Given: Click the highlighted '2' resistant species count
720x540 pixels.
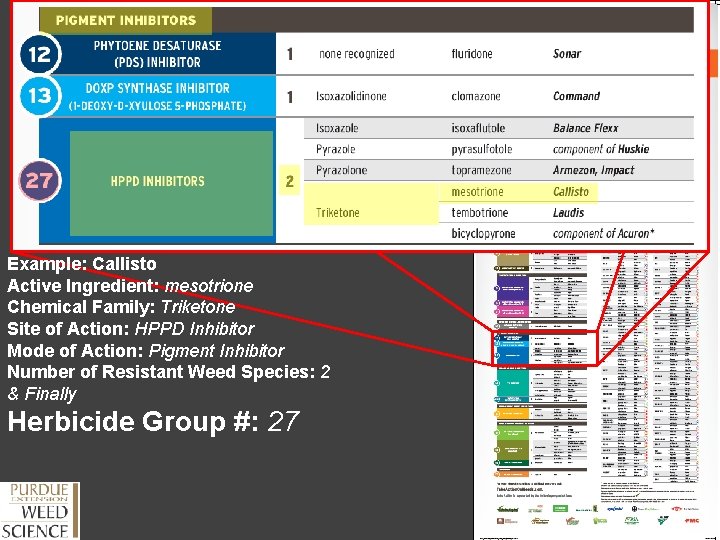Looking at the screenshot, I should click(289, 181).
